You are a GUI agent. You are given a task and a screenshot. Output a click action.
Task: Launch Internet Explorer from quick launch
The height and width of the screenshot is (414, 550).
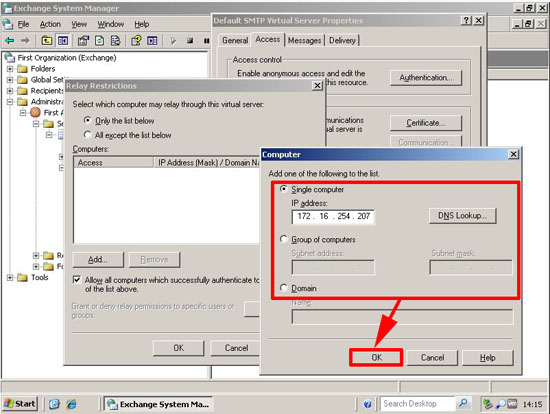[71, 404]
